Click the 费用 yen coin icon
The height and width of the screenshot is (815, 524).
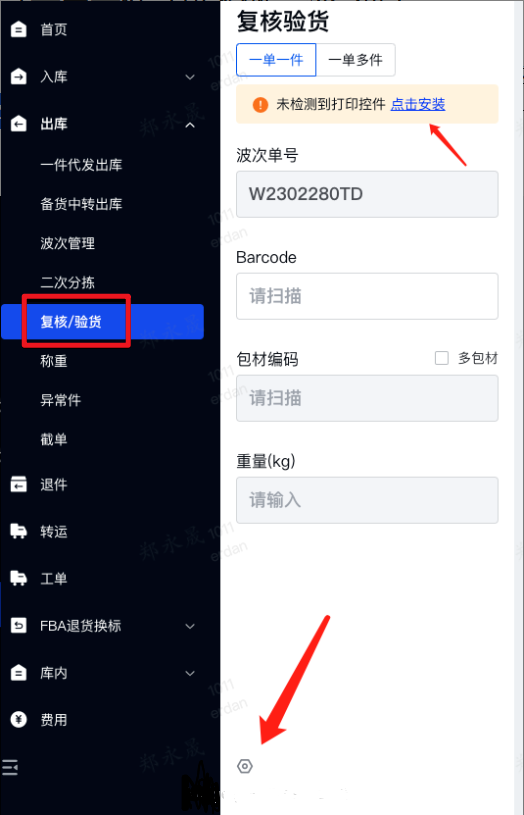point(19,719)
